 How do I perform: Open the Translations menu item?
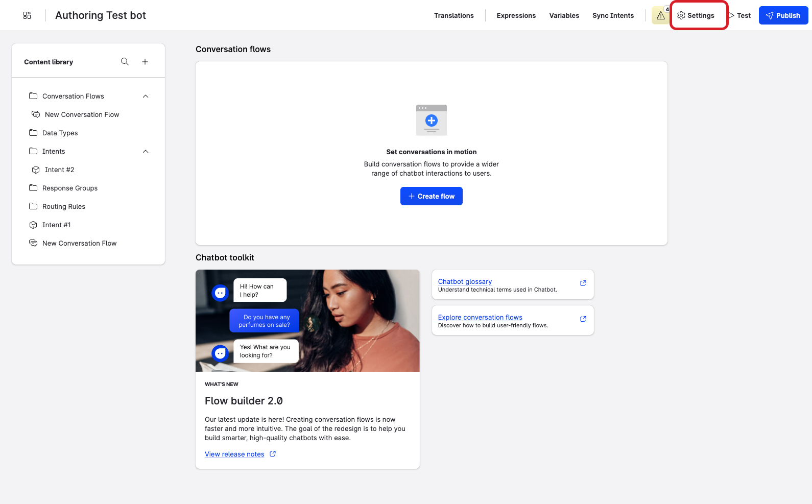coord(454,15)
